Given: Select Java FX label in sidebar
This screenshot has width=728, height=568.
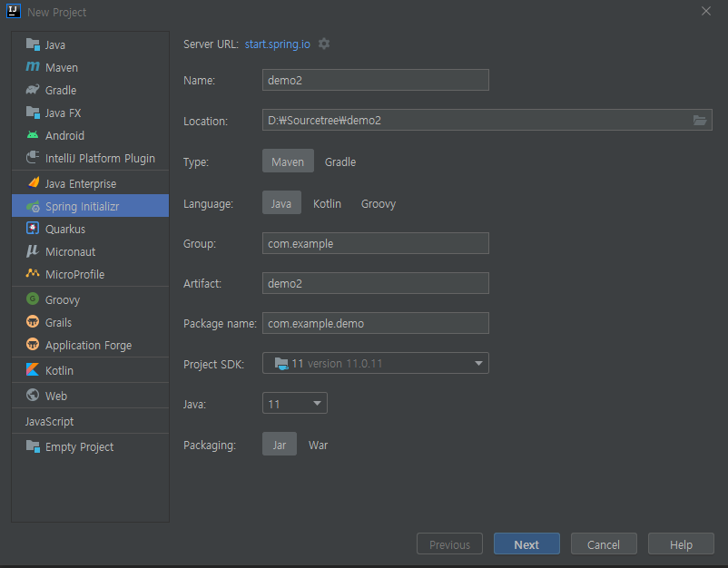Looking at the screenshot, I should point(64,113).
